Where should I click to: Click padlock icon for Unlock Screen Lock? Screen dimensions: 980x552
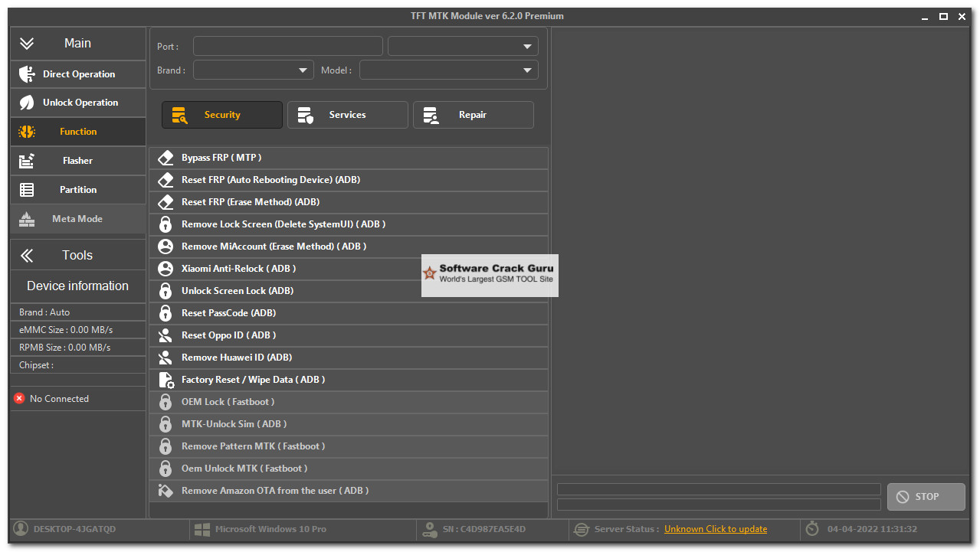click(x=166, y=291)
